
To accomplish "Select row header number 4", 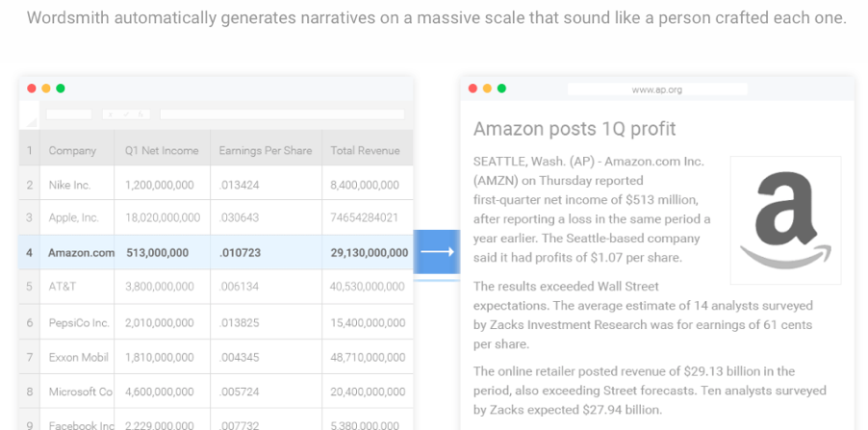I will click(x=29, y=252).
